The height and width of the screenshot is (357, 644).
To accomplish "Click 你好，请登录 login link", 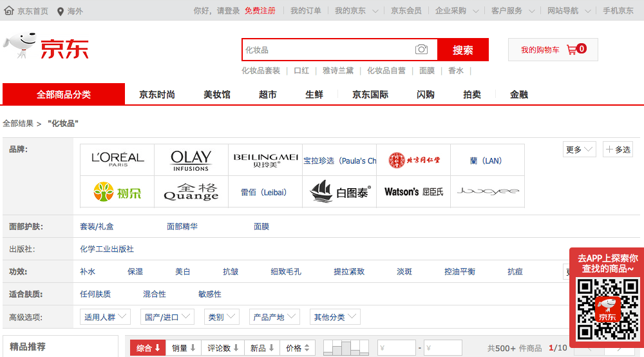I will tap(216, 11).
